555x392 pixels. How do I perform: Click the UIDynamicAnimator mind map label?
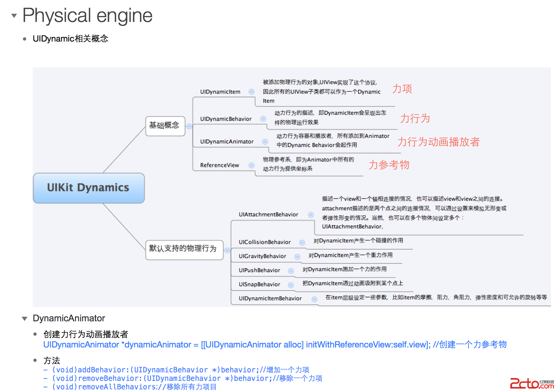coord(227,142)
